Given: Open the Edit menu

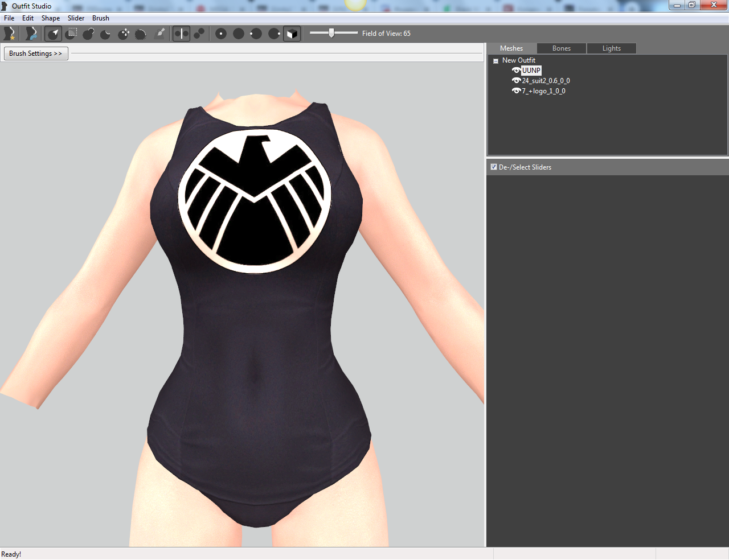Looking at the screenshot, I should [x=28, y=18].
